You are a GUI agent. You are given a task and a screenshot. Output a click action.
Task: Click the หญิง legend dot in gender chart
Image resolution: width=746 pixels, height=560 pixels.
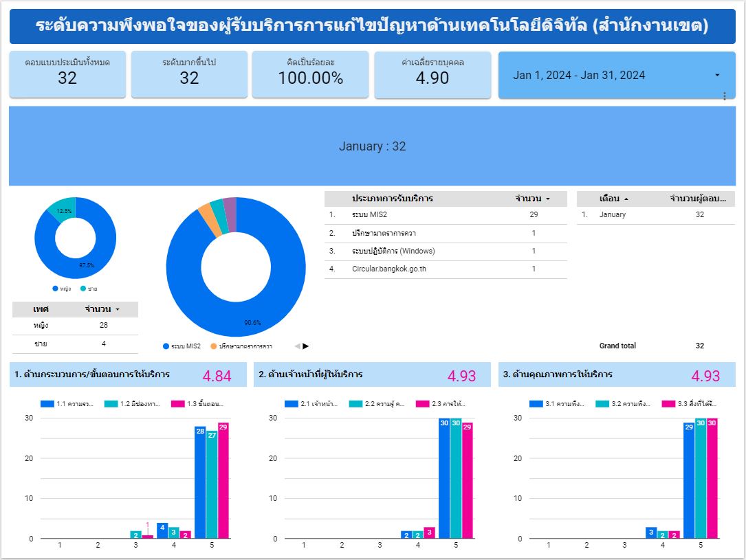point(55,289)
